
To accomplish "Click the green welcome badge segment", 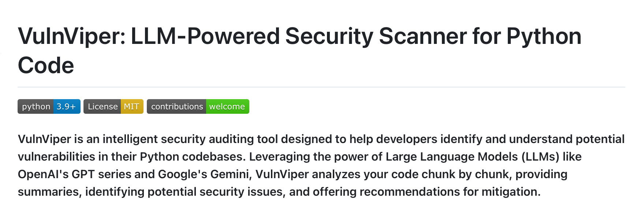I will [x=228, y=106].
